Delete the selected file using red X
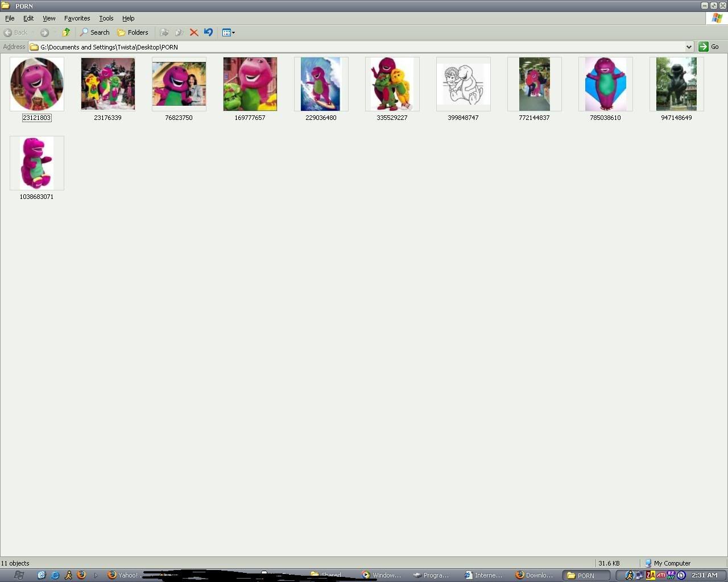Image resolution: width=728 pixels, height=582 pixels. (x=194, y=32)
